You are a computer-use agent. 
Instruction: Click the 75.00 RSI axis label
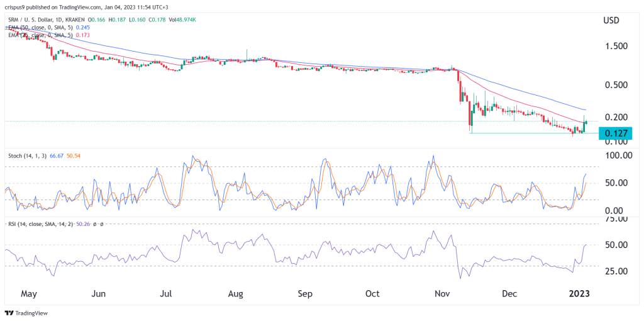616,218
